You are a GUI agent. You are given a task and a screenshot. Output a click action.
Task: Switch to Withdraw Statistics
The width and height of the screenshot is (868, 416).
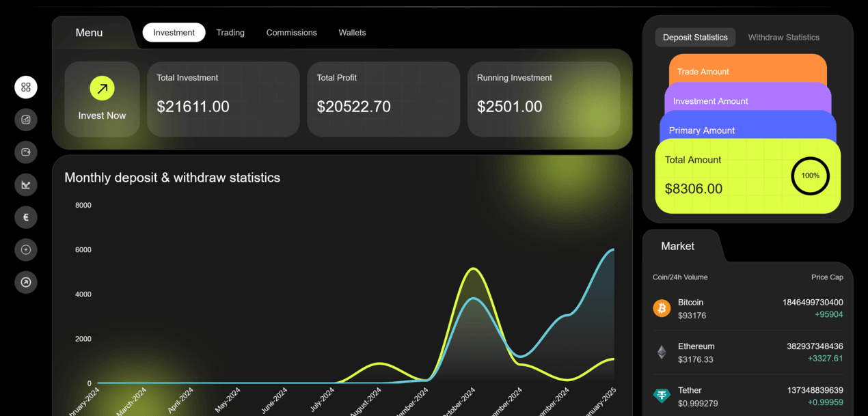[x=783, y=38]
